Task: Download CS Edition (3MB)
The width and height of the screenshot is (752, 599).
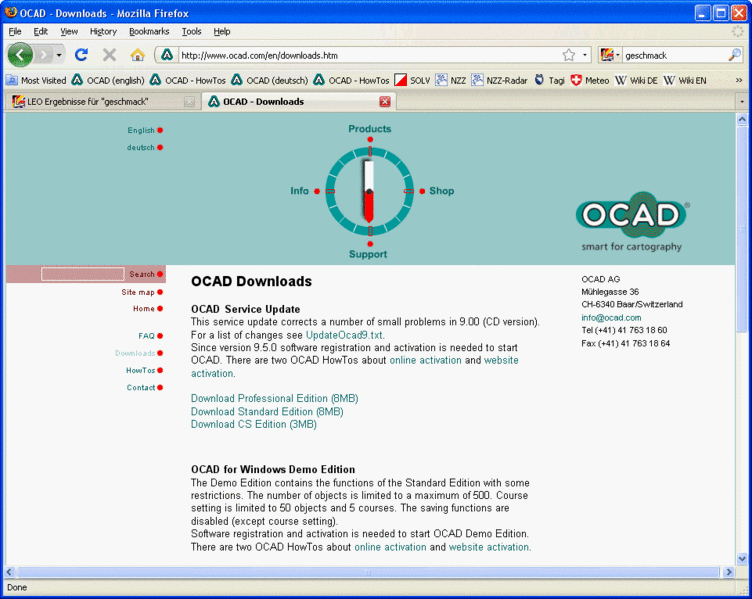Action: [x=254, y=424]
